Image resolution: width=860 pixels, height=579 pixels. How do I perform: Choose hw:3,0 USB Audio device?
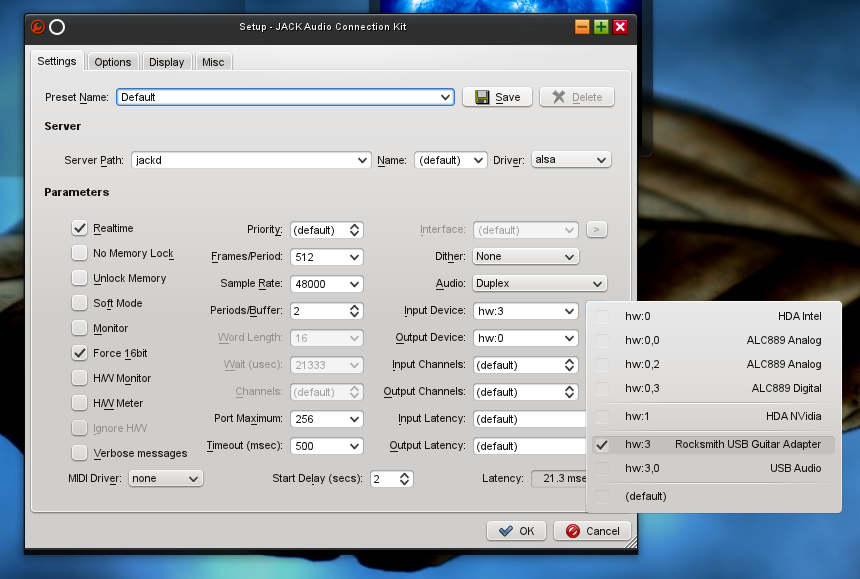713,468
